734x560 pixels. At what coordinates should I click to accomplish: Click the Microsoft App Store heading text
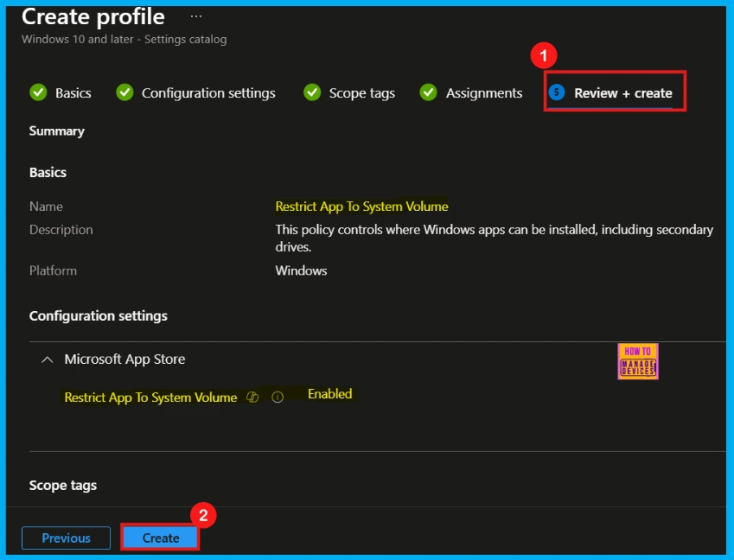click(124, 360)
